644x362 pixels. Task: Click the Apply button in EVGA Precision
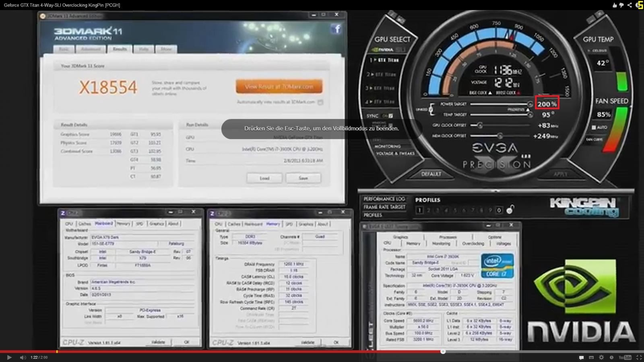coord(560,174)
